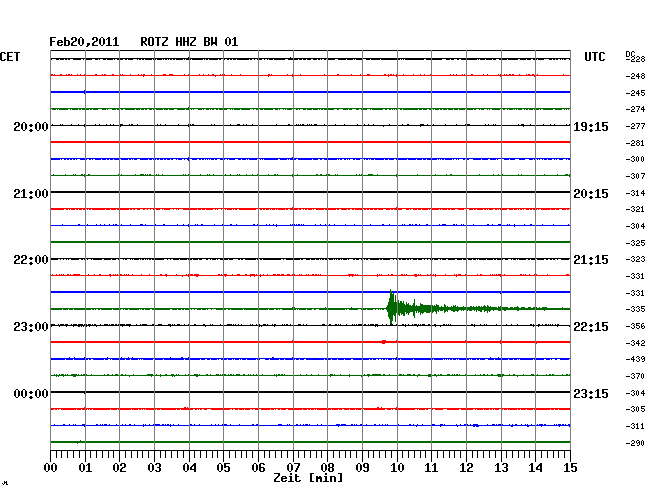650x494 pixels.
Task: Click the DC offset value "-323"
Action: coord(636,259)
